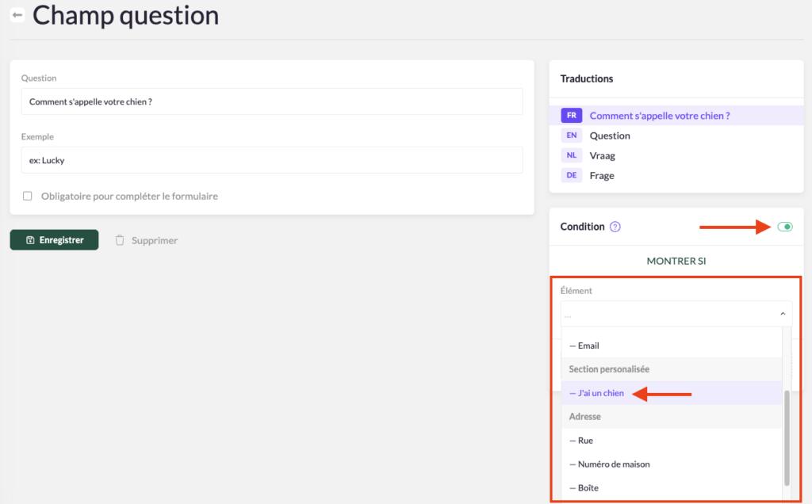The height and width of the screenshot is (504, 812).
Task: Select the NL language badge
Action: click(x=572, y=155)
